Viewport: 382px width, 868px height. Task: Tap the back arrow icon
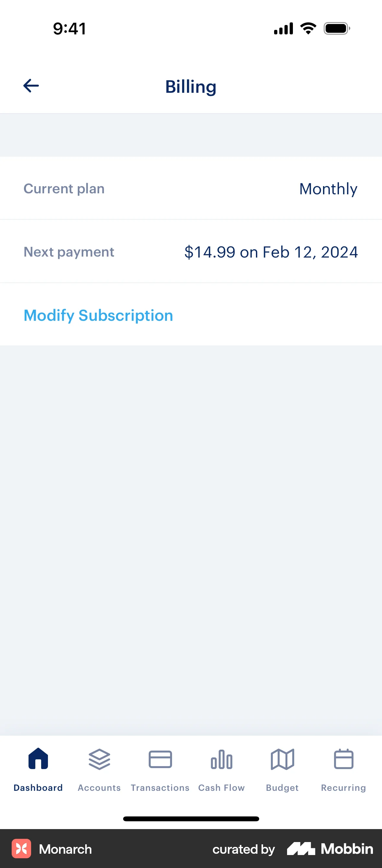[x=31, y=86]
